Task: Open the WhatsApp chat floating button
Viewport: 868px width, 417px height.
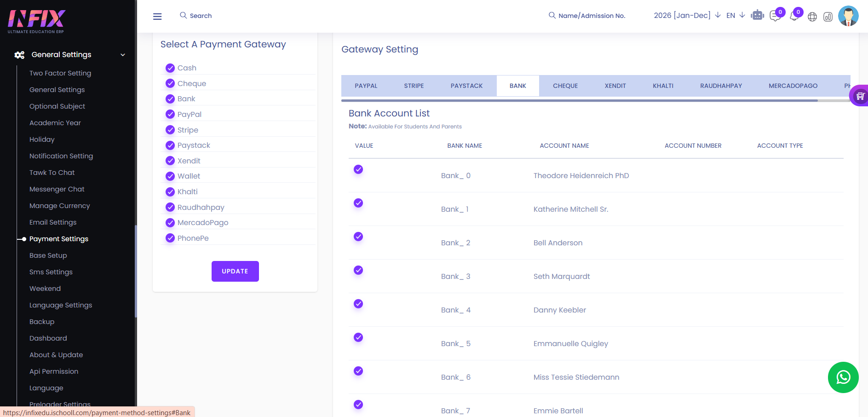Action: [x=843, y=377]
